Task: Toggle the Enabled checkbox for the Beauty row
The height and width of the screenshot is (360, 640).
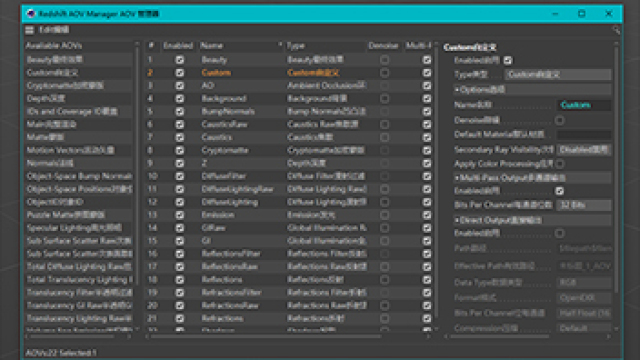Action: [180, 60]
